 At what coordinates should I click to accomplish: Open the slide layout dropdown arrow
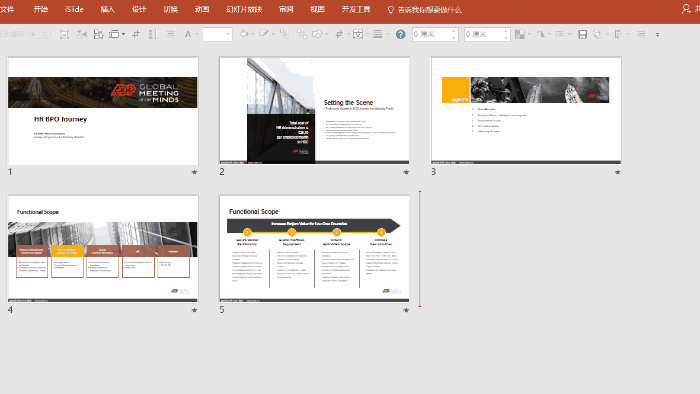123,34
